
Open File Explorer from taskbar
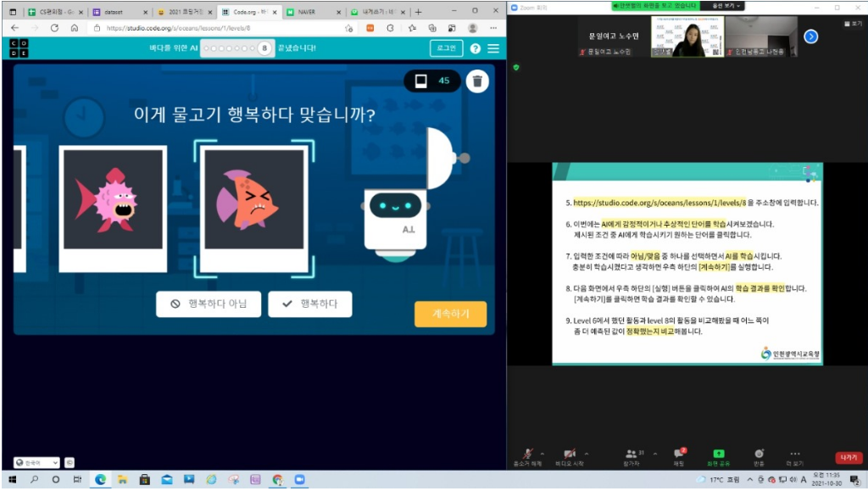tap(122, 479)
